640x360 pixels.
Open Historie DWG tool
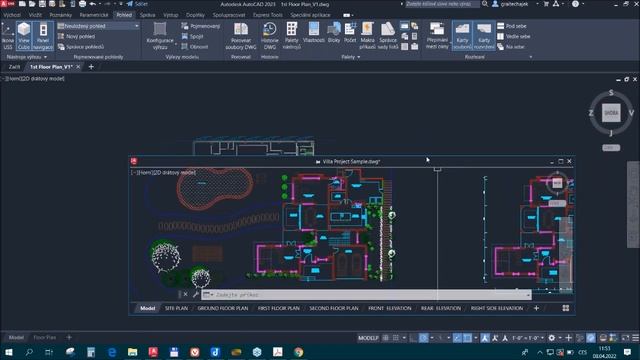[269, 36]
